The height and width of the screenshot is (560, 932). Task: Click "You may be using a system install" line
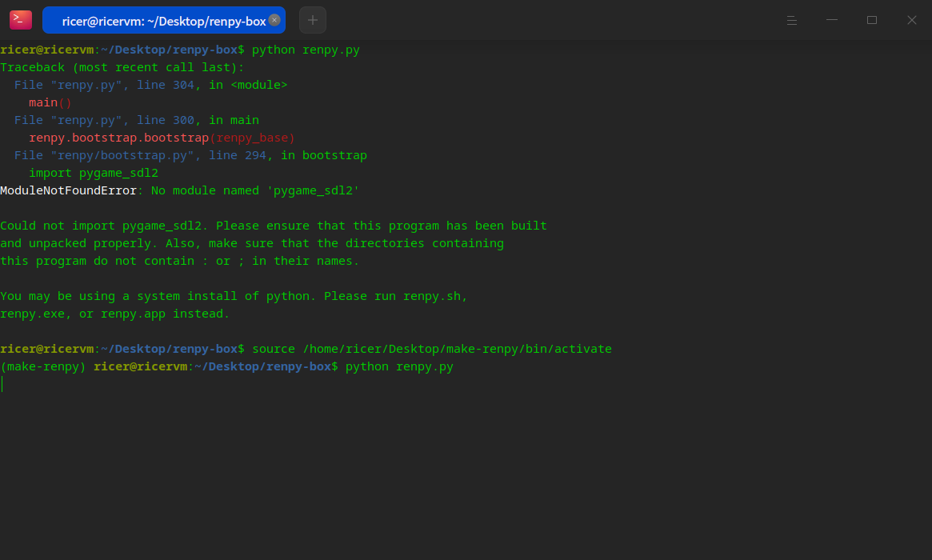(x=234, y=296)
